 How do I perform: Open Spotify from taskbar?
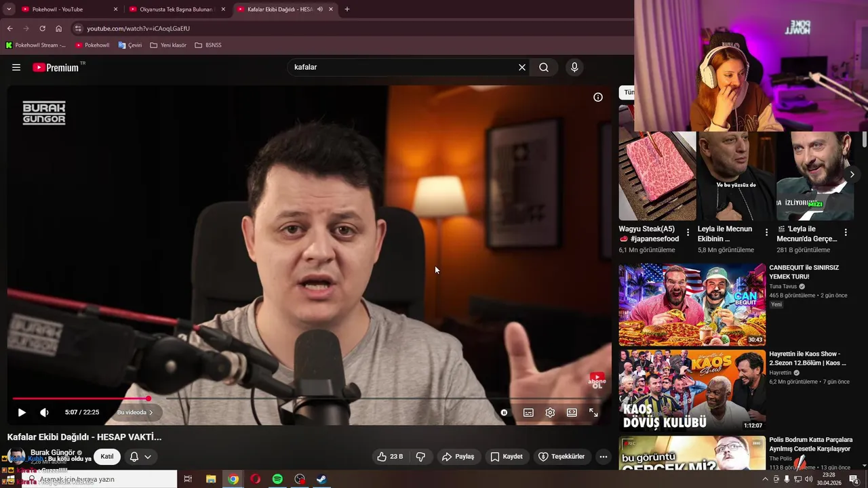[277, 479]
